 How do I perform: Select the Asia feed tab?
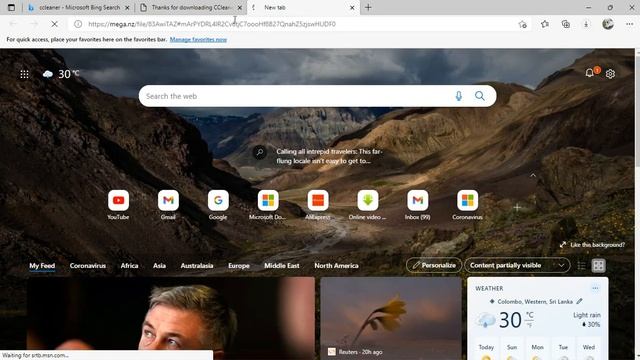point(159,266)
